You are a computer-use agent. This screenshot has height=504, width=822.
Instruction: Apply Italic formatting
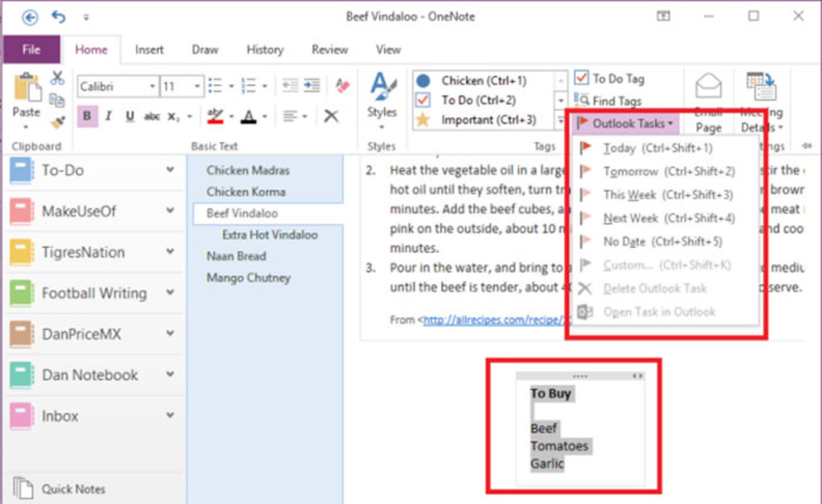[108, 116]
